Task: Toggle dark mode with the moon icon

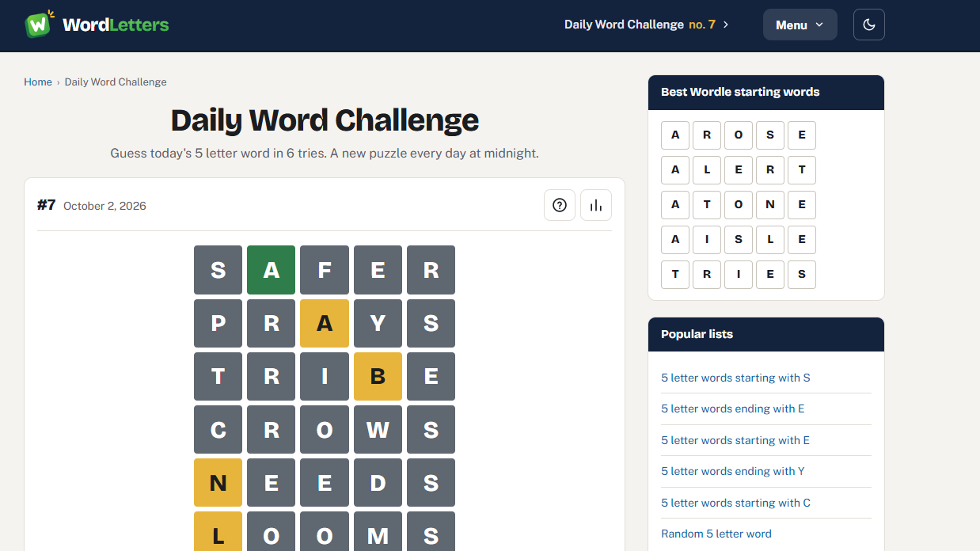Action: 868,25
